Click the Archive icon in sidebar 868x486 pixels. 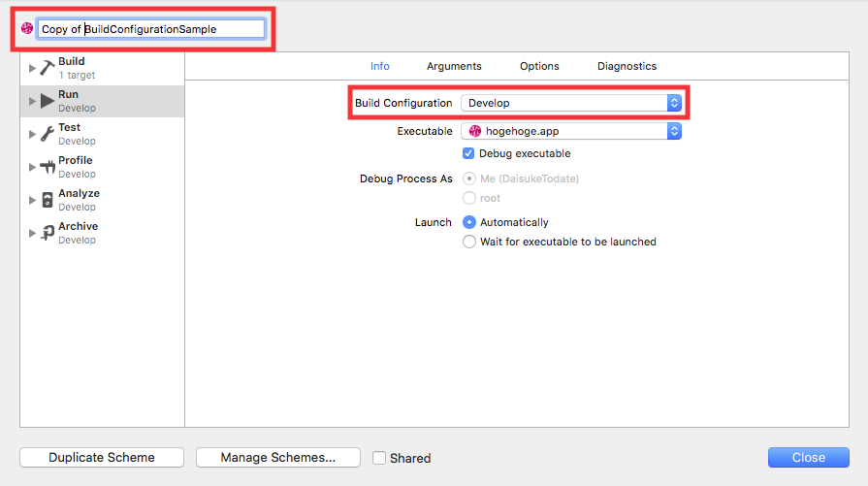pos(48,233)
